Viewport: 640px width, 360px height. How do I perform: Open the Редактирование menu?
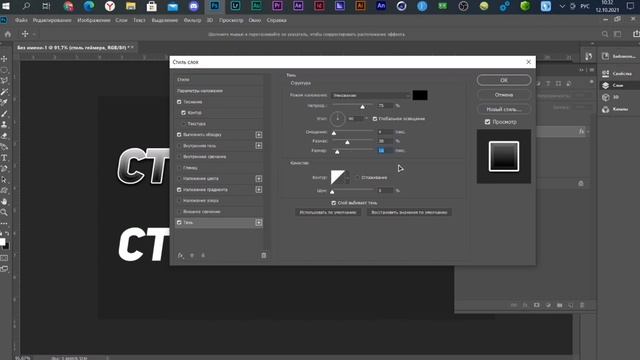(x=52, y=20)
